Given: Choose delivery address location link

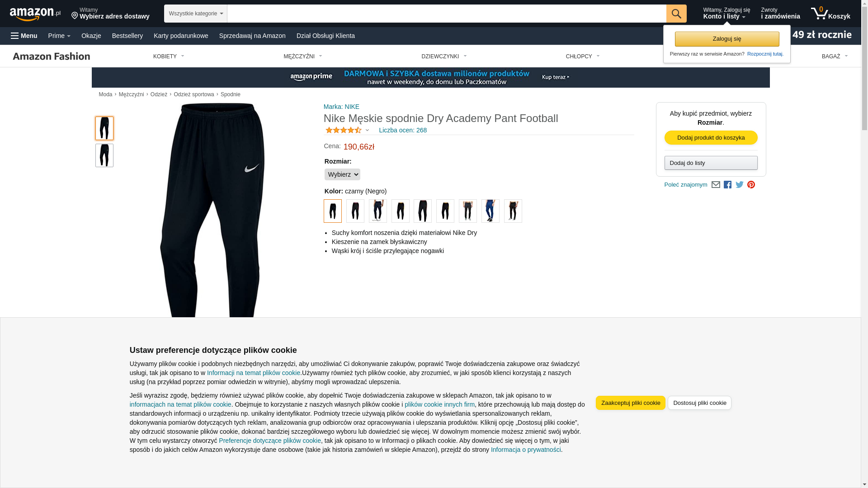Looking at the screenshot, I should point(110,14).
